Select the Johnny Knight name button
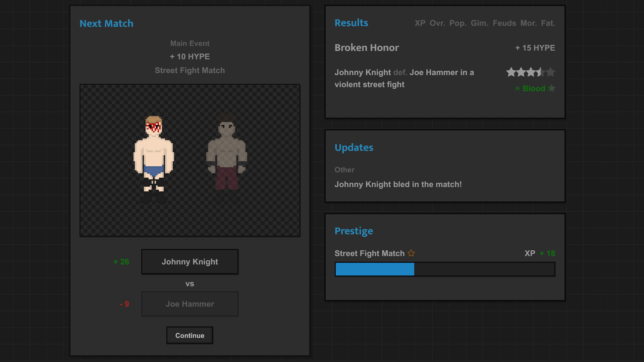 pyautogui.click(x=190, y=262)
